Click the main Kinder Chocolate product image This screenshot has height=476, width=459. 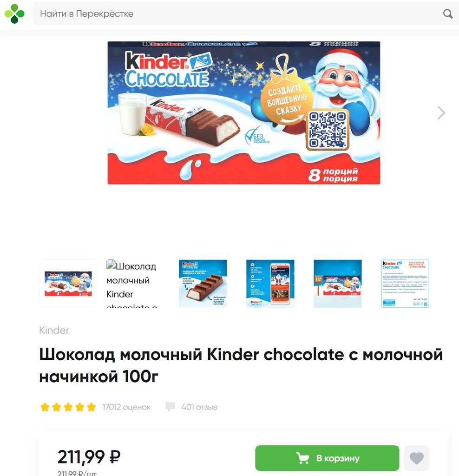(x=243, y=112)
